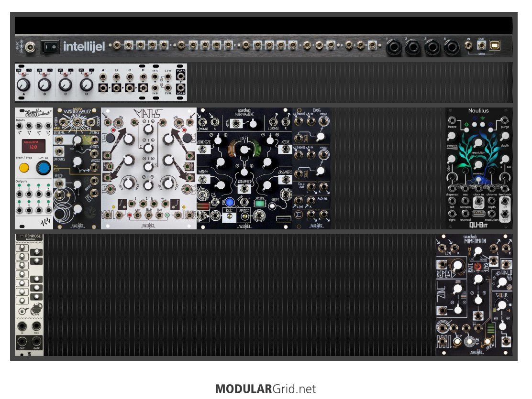Click the Wogglebug Stepped output jack
The height and width of the screenshot is (399, 532).
[x=95, y=140]
